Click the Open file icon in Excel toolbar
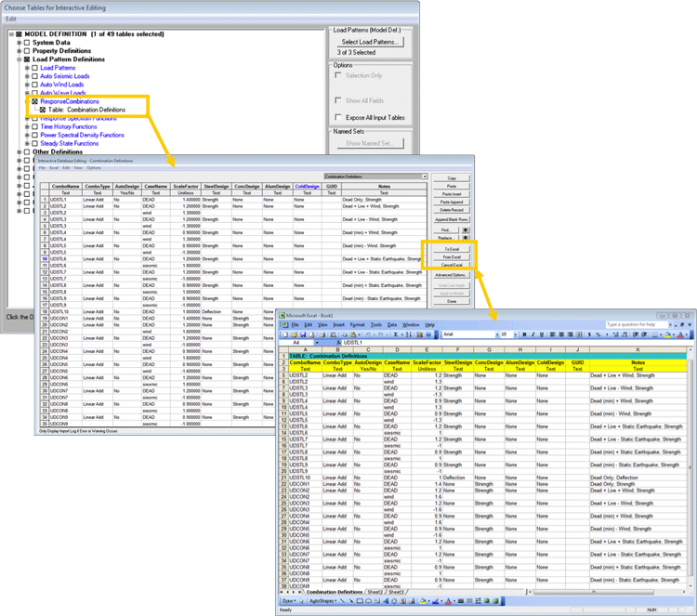 (295, 334)
